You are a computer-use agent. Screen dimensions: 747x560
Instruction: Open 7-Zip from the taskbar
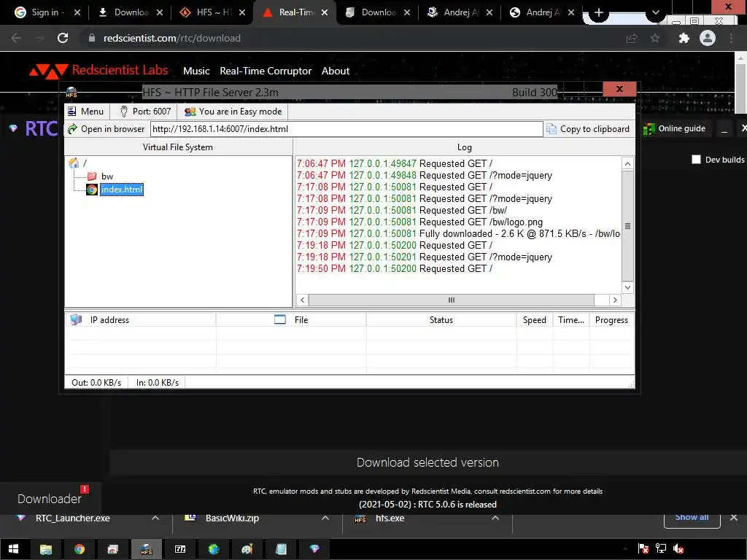point(180,549)
